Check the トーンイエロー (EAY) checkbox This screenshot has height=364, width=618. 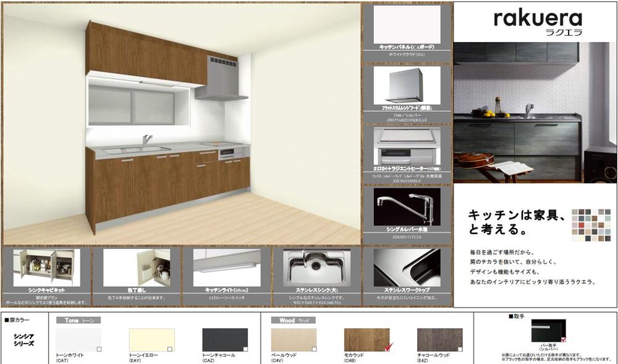[x=170, y=349]
